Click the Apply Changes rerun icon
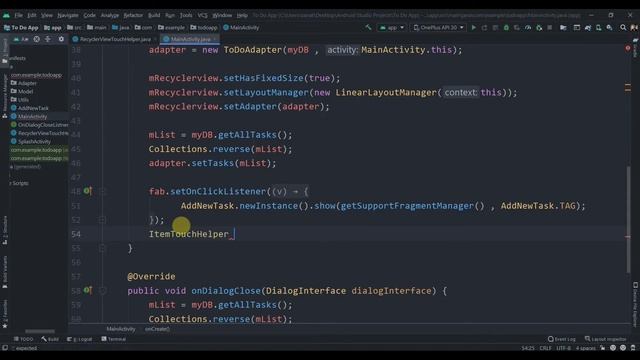 (484, 27)
